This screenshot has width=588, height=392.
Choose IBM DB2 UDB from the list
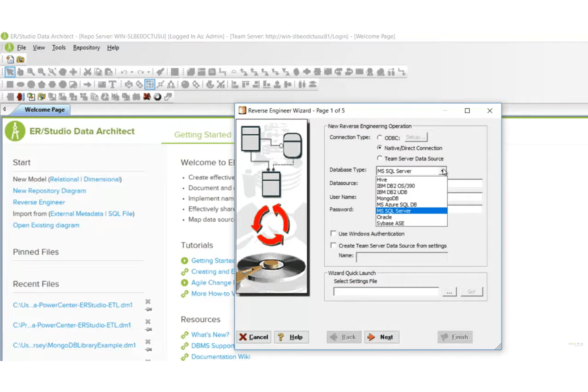click(x=411, y=192)
